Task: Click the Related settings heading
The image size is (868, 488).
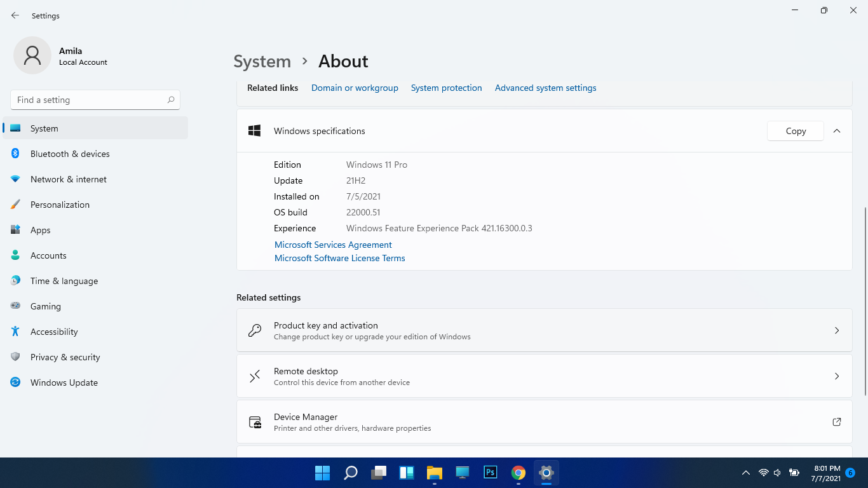Action: tap(269, 297)
